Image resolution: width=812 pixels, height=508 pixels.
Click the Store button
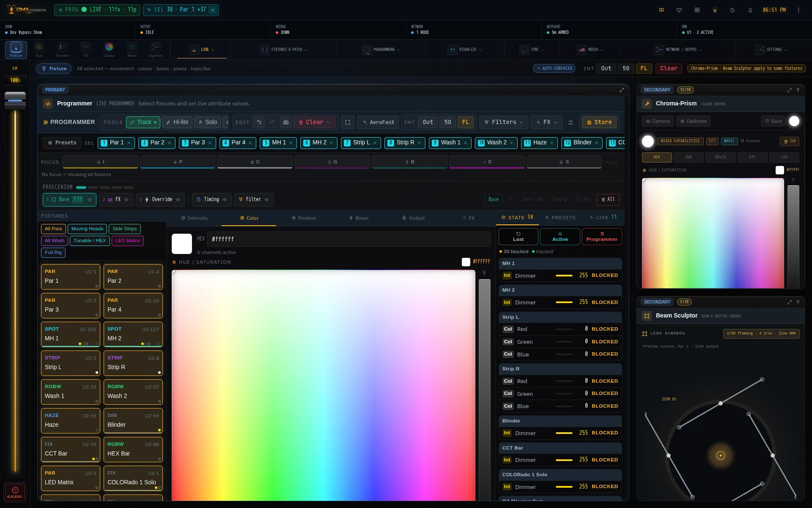(x=599, y=122)
